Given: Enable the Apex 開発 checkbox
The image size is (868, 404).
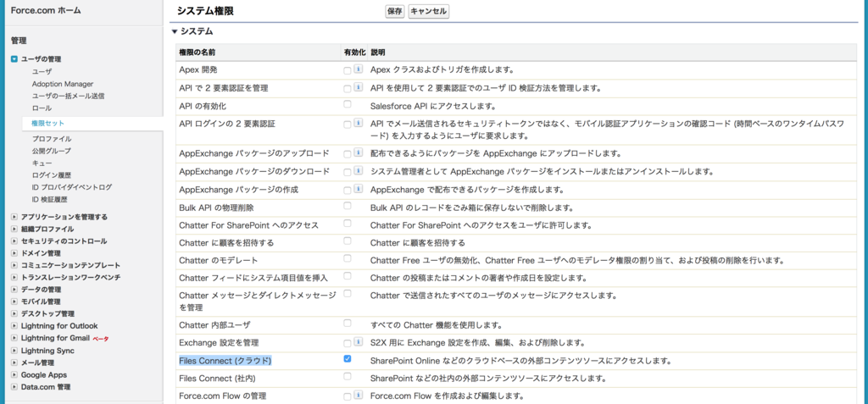Looking at the screenshot, I should point(347,71).
